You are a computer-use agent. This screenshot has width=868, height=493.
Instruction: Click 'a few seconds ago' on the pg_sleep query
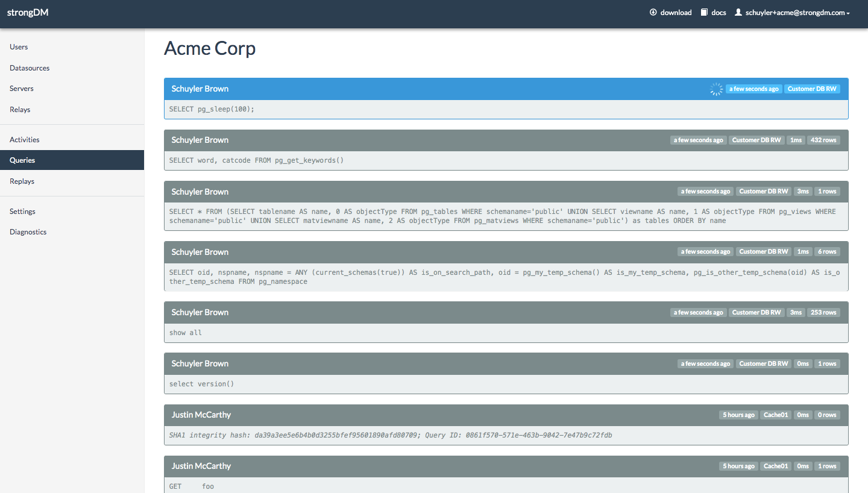753,89
